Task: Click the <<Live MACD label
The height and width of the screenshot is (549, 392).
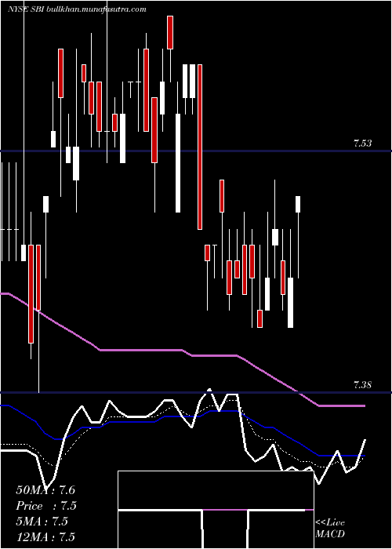Action: click(x=330, y=529)
